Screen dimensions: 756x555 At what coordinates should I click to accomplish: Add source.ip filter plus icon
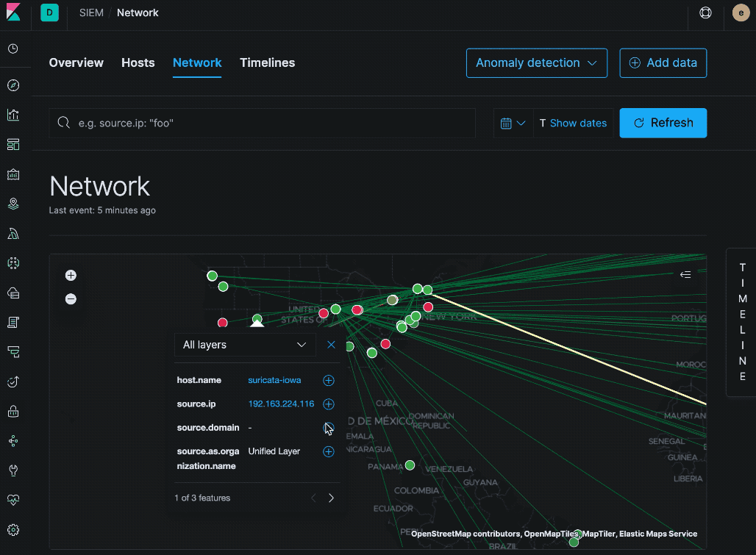[x=328, y=404]
